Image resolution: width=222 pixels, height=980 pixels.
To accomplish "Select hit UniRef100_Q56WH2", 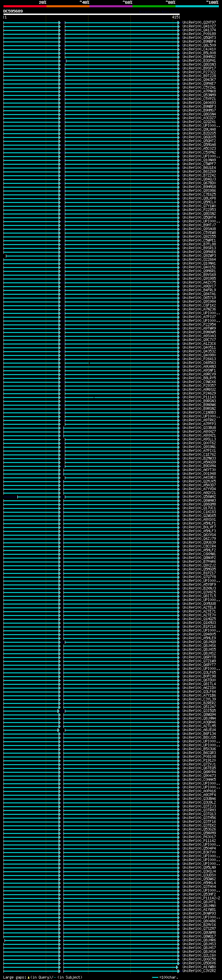I will (199, 496).
